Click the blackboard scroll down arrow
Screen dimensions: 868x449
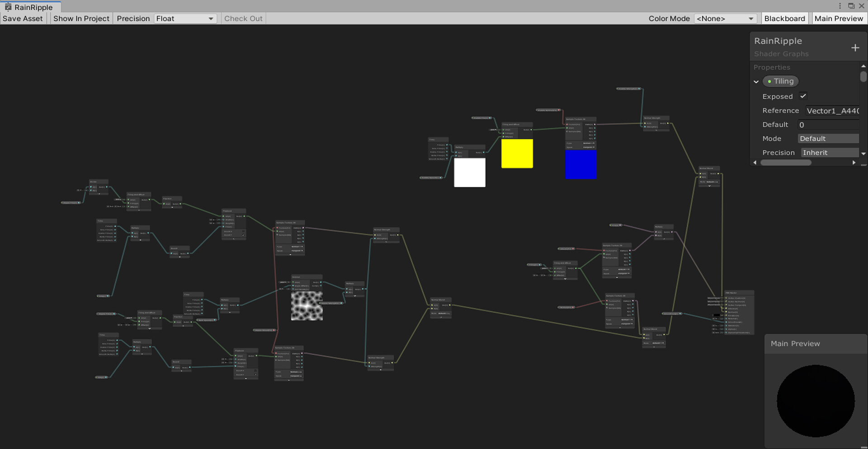tap(863, 154)
